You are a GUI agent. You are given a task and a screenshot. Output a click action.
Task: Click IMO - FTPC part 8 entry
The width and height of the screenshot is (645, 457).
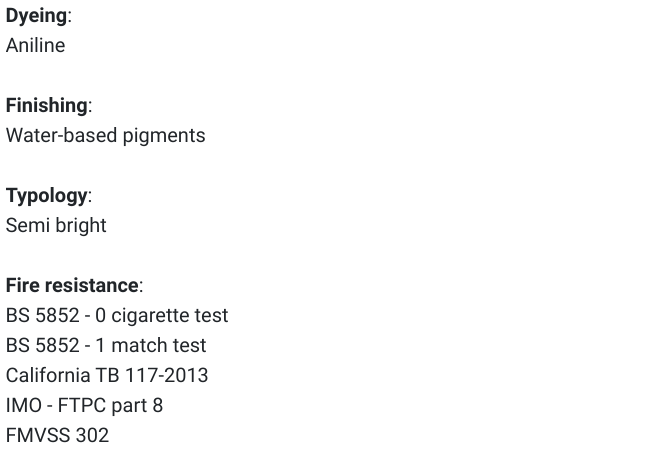pos(84,406)
